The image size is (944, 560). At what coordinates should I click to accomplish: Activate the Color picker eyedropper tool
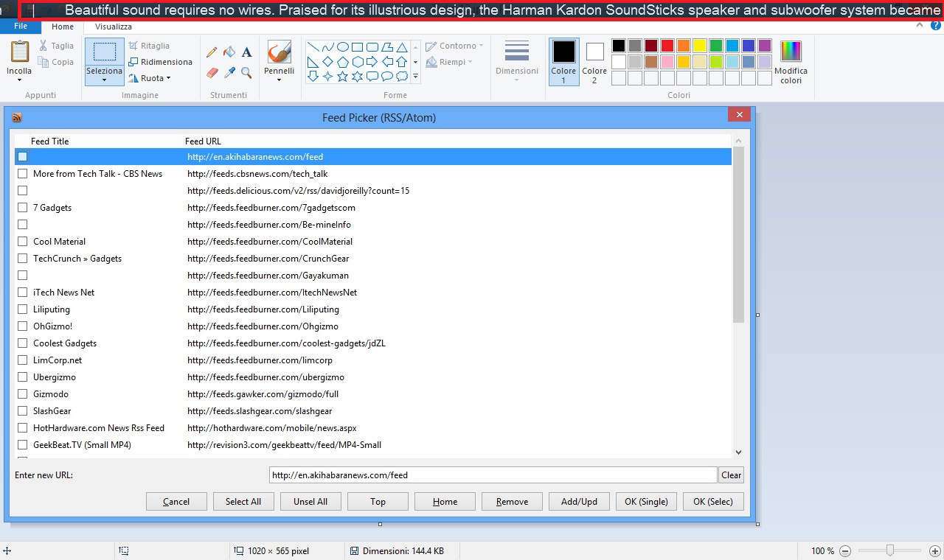229,72
